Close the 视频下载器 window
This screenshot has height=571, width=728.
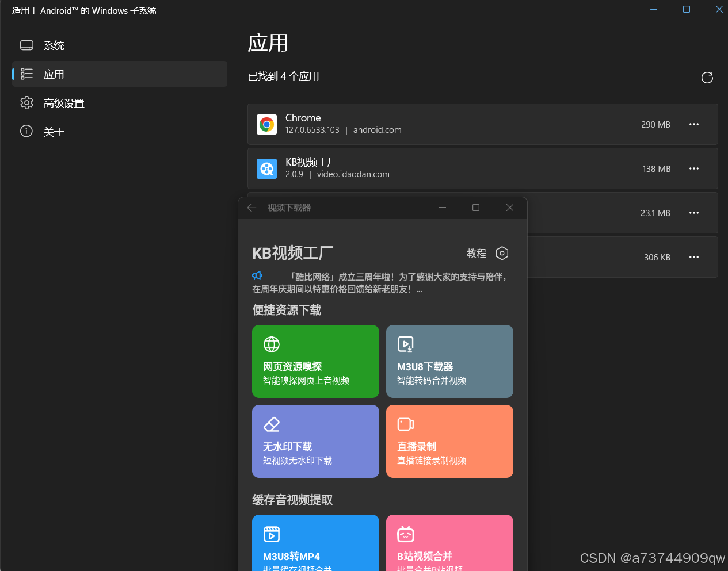pos(510,208)
